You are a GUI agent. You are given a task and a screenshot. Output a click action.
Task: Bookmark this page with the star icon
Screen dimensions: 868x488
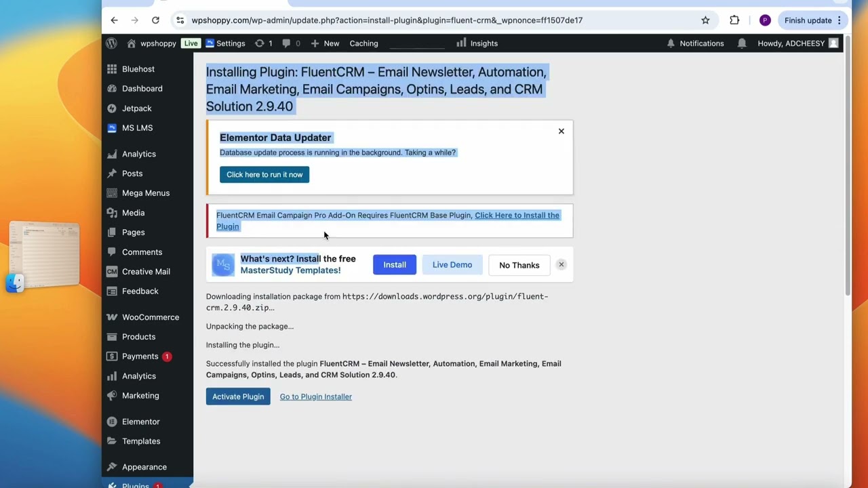705,20
